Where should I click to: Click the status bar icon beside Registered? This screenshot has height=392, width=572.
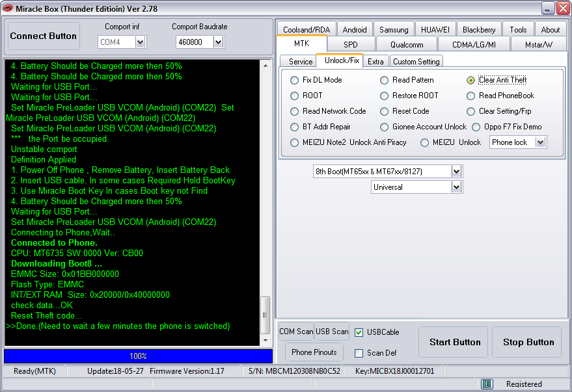coord(487,384)
